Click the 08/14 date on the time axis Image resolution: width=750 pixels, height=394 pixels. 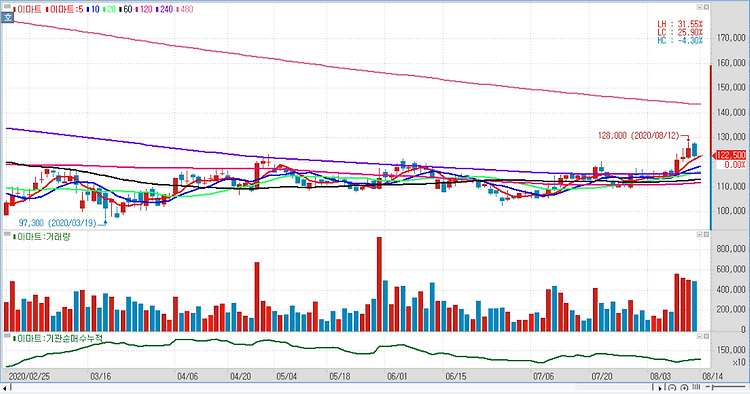[713, 376]
